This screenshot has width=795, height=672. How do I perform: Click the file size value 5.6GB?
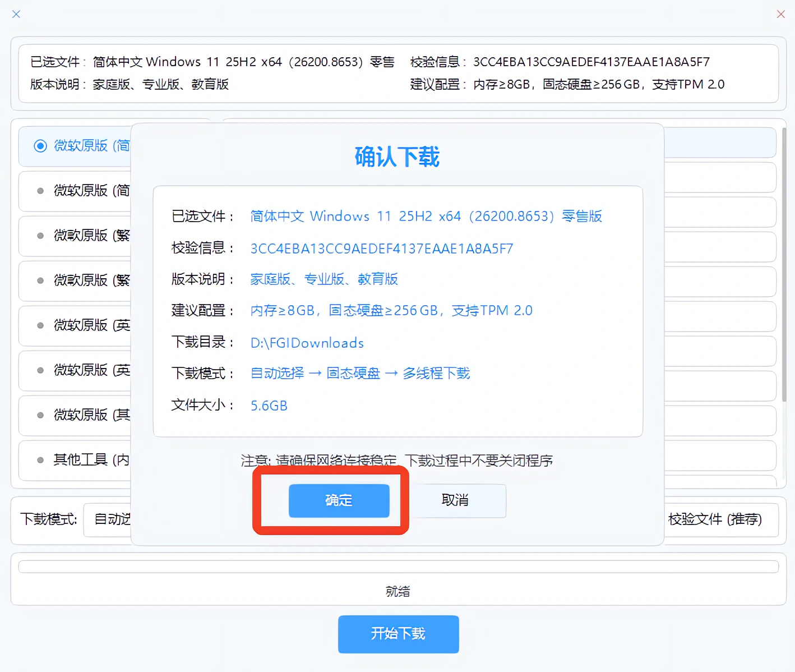269,406
